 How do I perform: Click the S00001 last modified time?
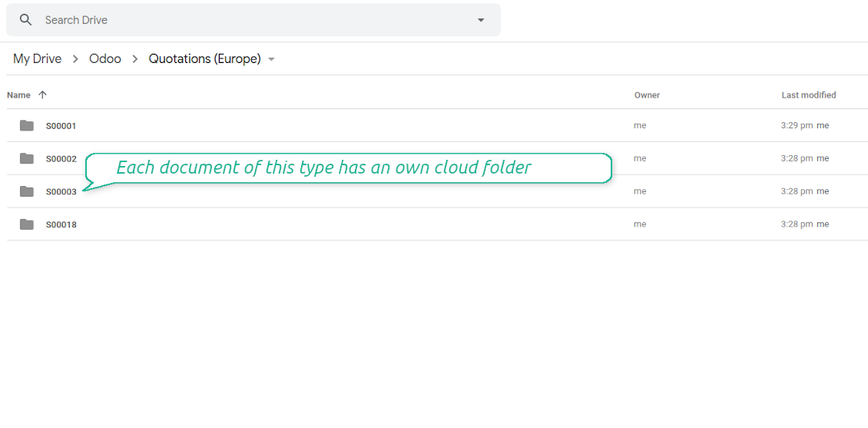pos(797,125)
